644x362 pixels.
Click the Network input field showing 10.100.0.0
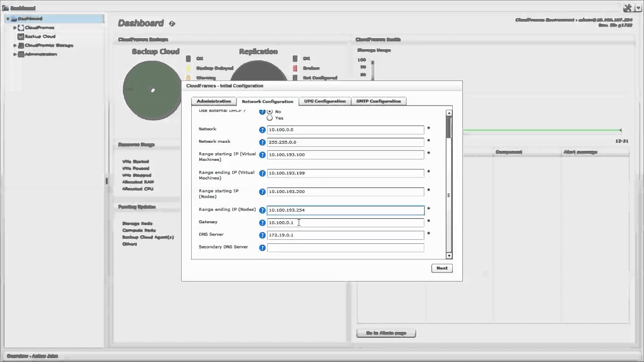[x=346, y=130]
